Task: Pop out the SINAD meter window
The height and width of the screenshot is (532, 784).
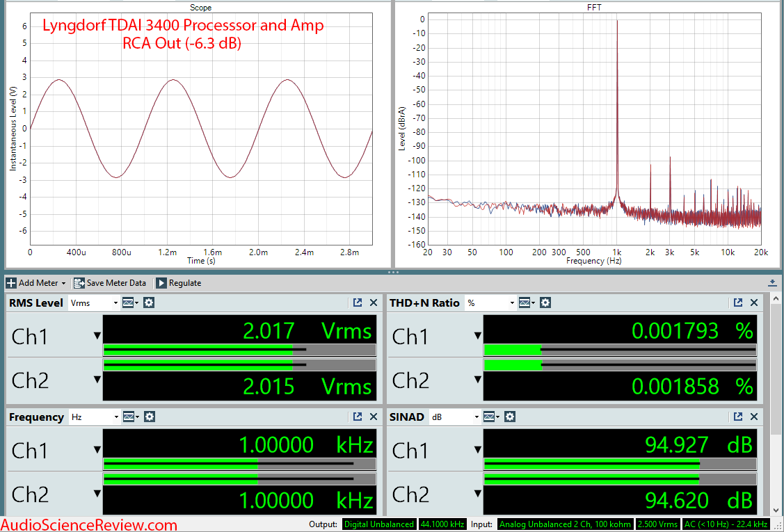Action: pyautogui.click(x=738, y=417)
